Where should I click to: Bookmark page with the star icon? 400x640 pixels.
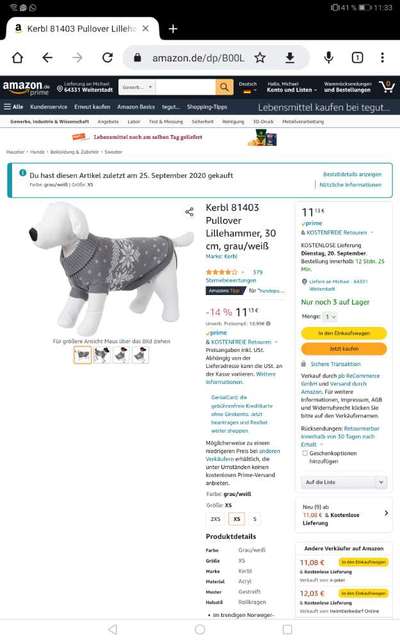[x=260, y=58]
